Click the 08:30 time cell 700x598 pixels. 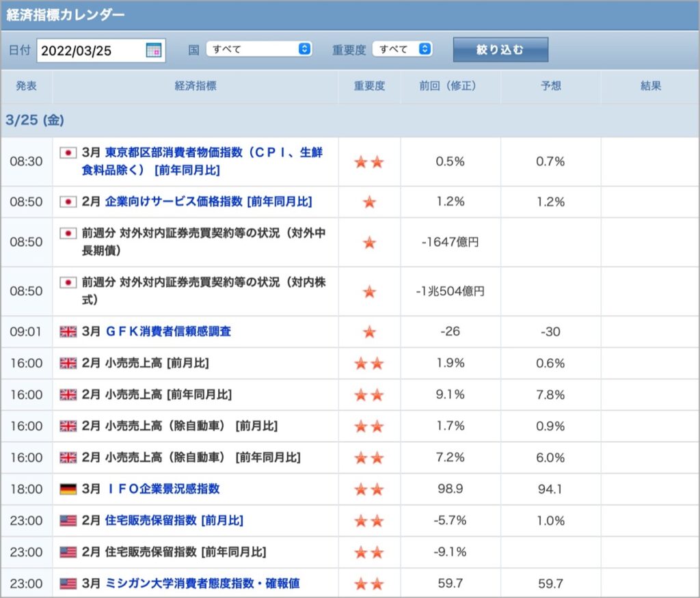(x=27, y=161)
